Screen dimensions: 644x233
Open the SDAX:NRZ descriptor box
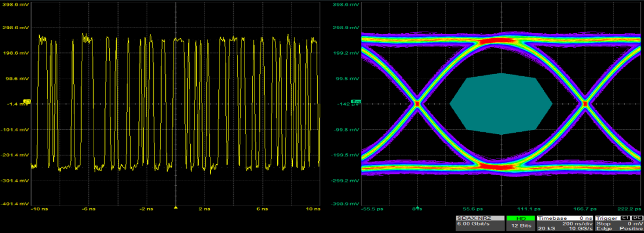tap(480, 223)
